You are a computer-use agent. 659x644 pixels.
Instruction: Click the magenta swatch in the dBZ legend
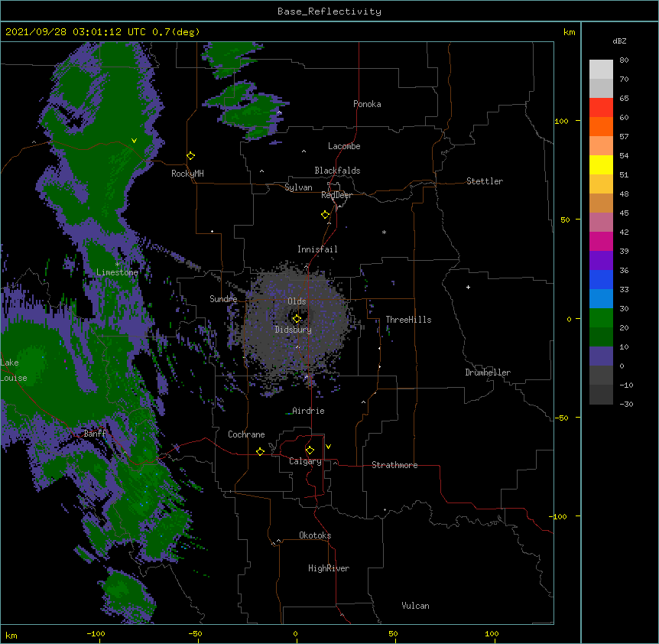(x=601, y=241)
